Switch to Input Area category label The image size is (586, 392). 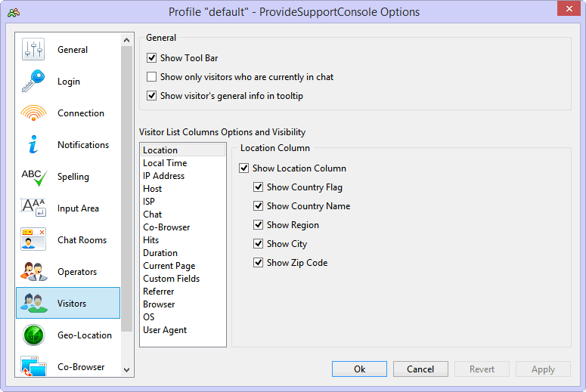click(x=78, y=208)
